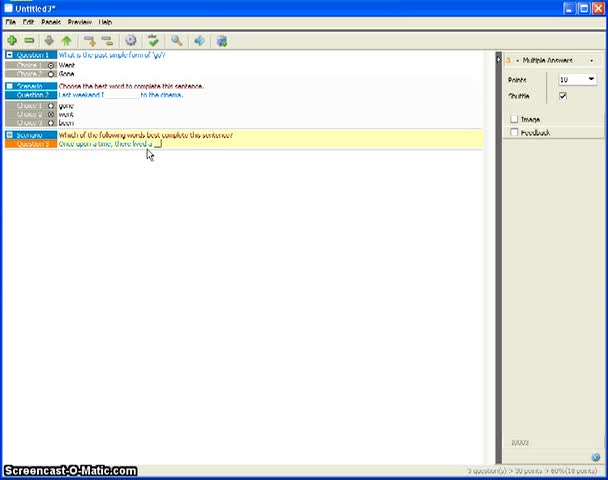Click the 'Gone' choice text in Question 1
The image size is (608, 480).
coord(66,74)
